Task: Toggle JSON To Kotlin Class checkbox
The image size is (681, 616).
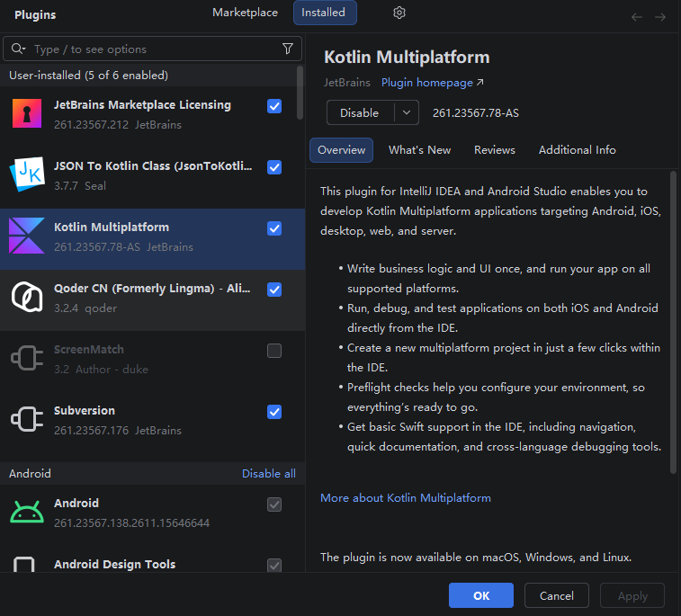Action: 274,167
